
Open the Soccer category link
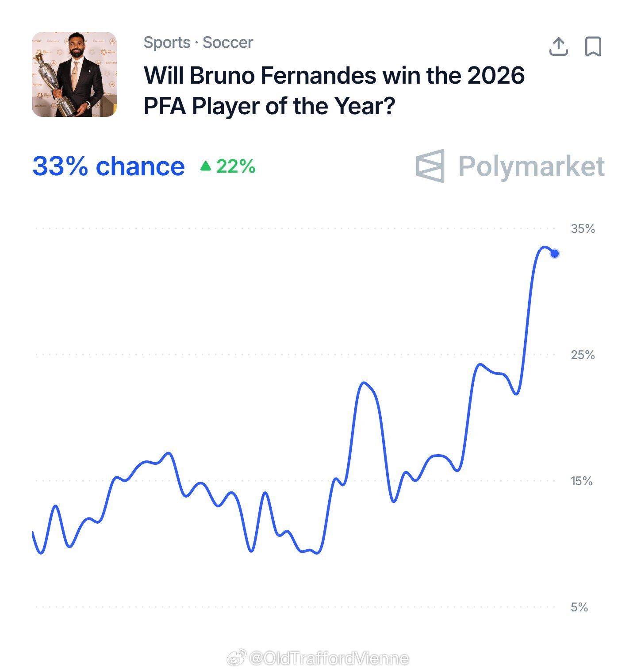[x=228, y=42]
